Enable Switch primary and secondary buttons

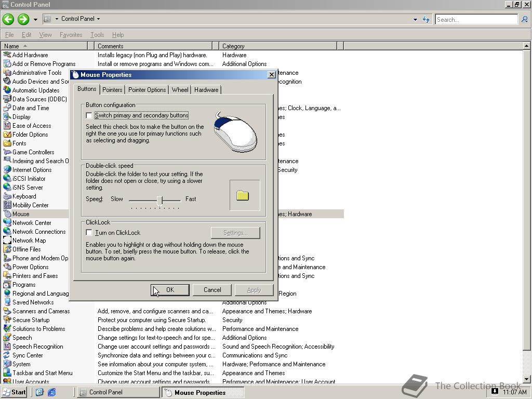(89, 115)
